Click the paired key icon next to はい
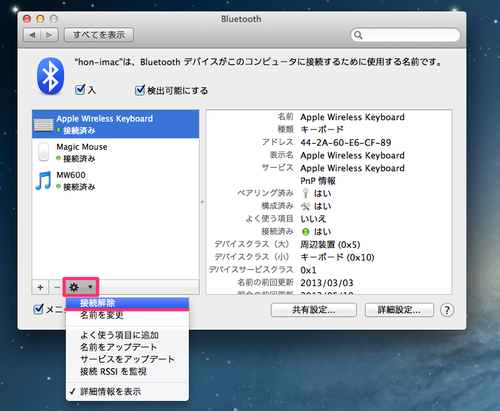500x411 pixels. click(x=305, y=193)
